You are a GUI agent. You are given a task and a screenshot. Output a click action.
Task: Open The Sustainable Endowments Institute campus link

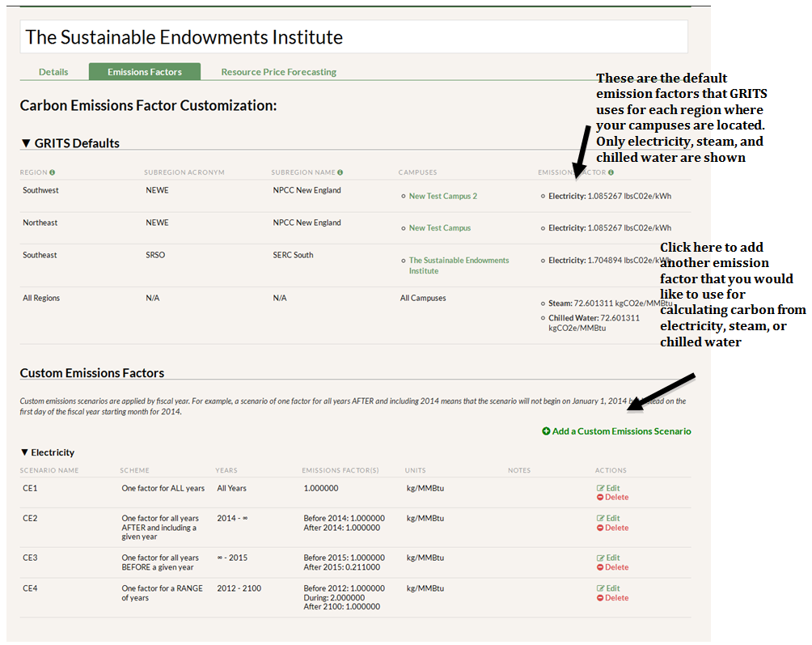(459, 265)
